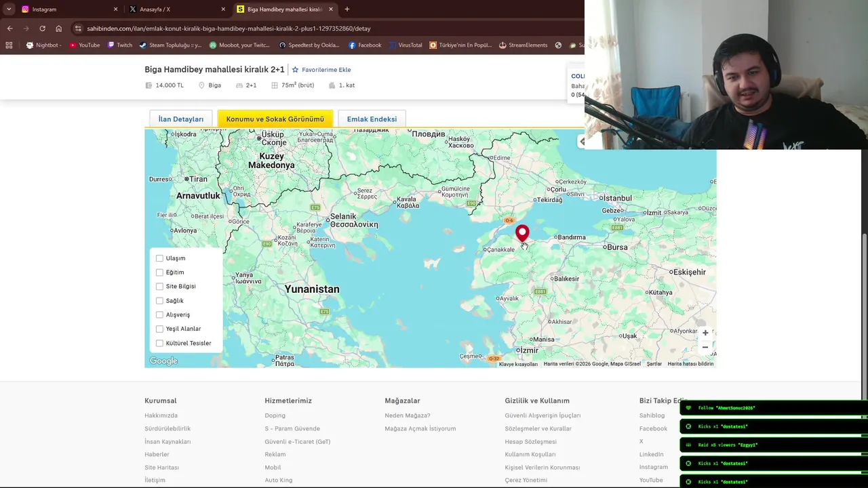Image resolution: width=868 pixels, height=488 pixels.
Task: Add listing to favorites with Favorilerime Ekle
Action: pos(321,70)
